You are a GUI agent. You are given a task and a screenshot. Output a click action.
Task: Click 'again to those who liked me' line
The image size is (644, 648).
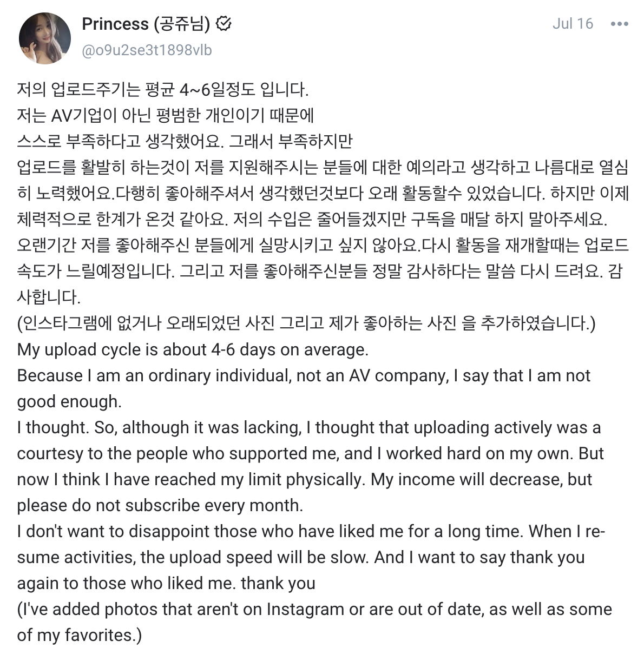coord(166,584)
